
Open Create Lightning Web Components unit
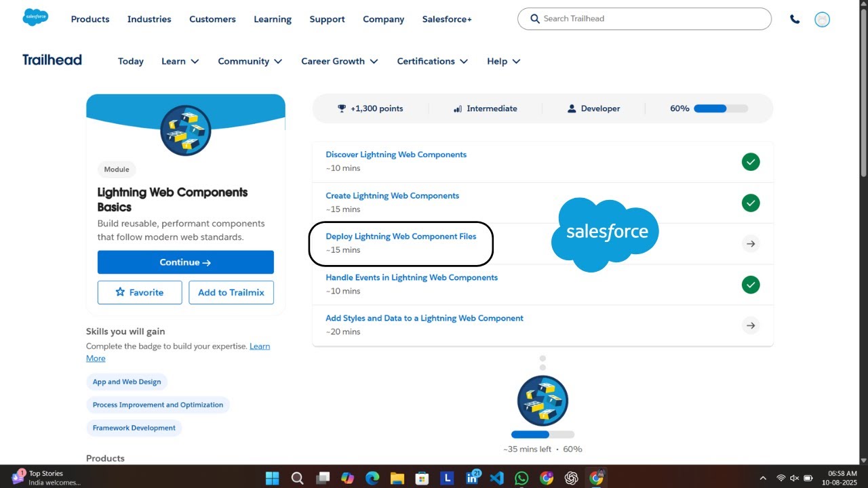(x=392, y=196)
